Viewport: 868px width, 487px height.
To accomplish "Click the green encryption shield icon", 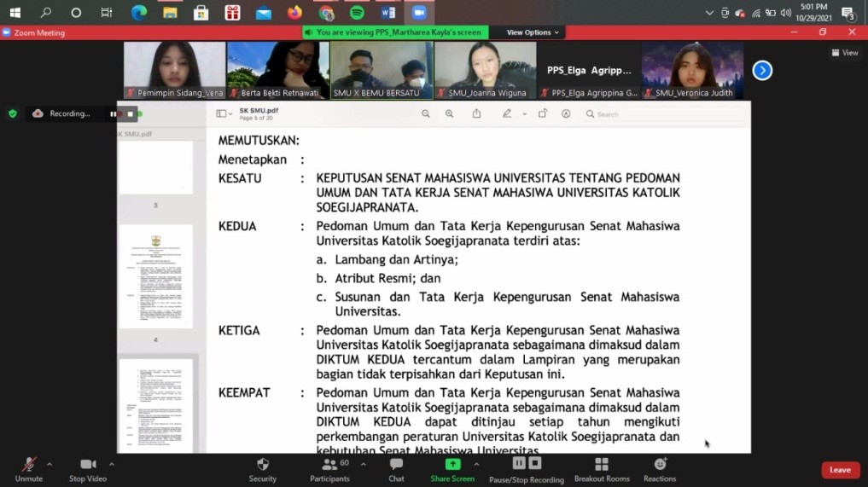I will (13, 114).
